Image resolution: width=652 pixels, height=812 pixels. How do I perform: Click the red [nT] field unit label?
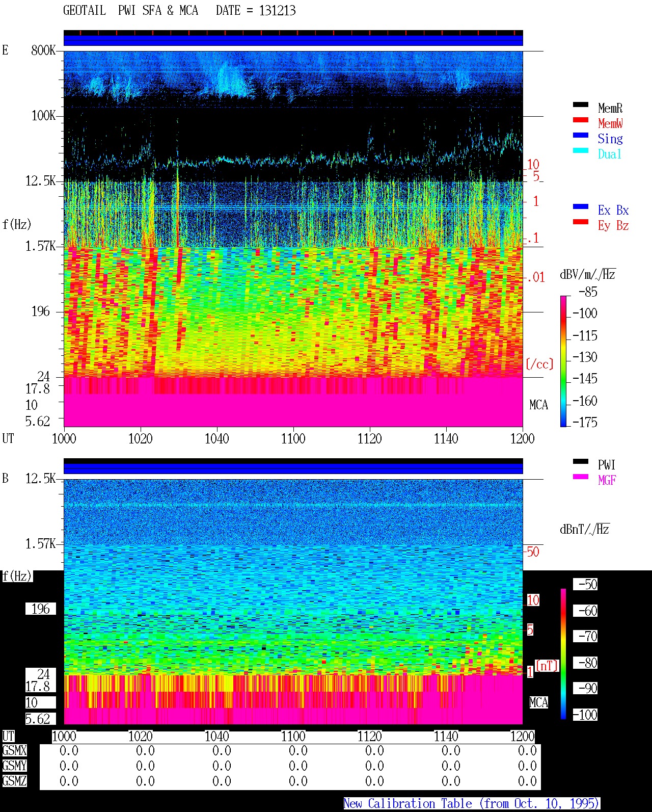[547, 666]
